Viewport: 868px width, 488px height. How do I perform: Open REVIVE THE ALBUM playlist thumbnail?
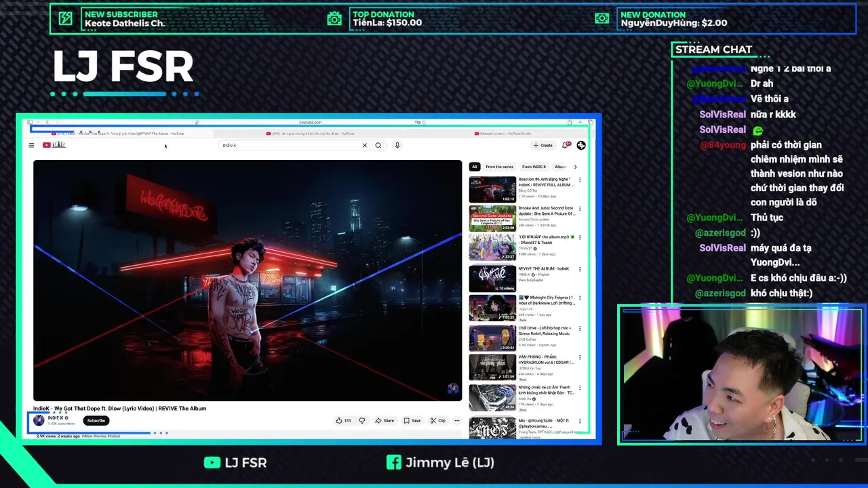pyautogui.click(x=492, y=278)
